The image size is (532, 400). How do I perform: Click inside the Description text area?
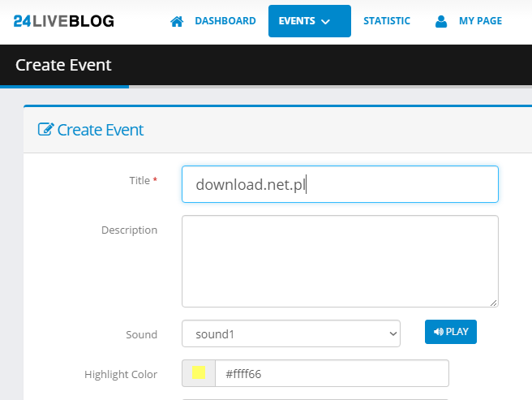pyautogui.click(x=340, y=261)
